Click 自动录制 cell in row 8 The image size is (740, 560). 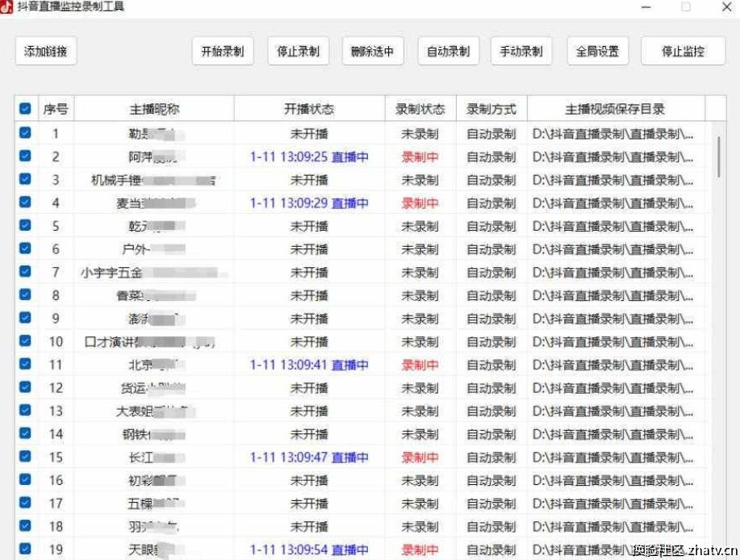tap(491, 295)
